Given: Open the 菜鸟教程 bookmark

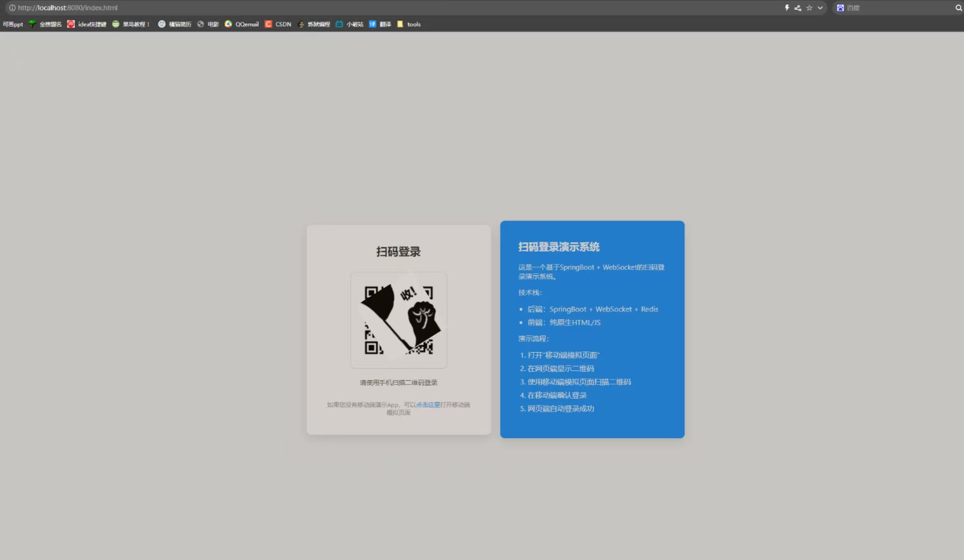Looking at the screenshot, I should click(x=131, y=24).
